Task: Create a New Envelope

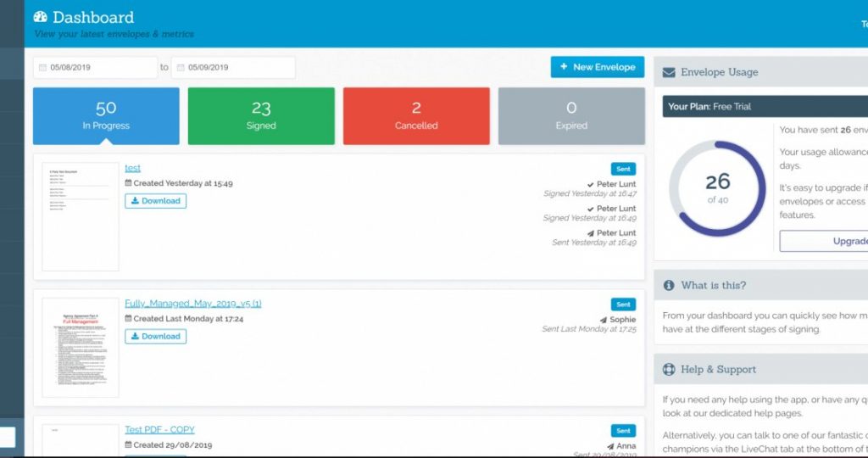Action: click(598, 67)
